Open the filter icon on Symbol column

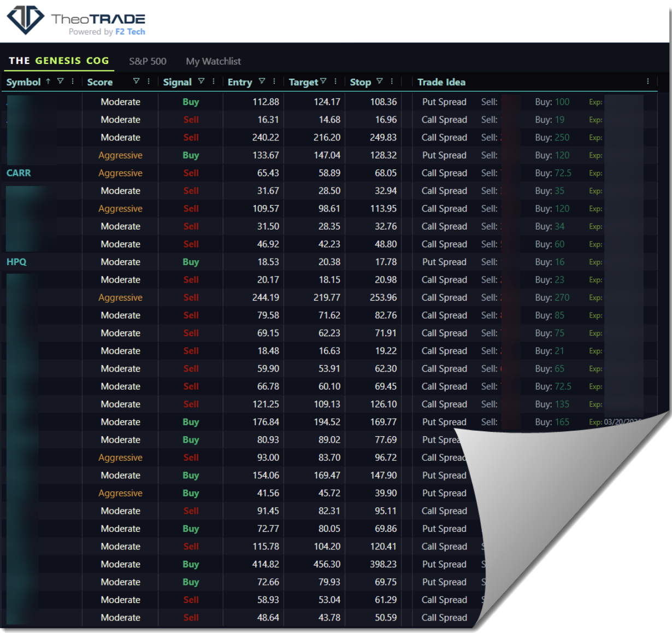pyautogui.click(x=60, y=81)
